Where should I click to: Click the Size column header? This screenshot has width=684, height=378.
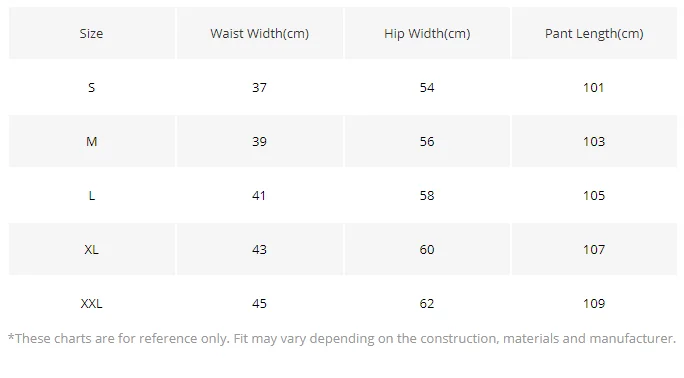pyautogui.click(x=92, y=33)
